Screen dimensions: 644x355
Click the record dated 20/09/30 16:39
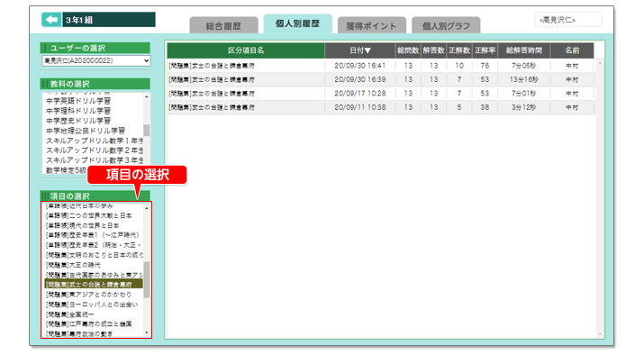(381, 79)
